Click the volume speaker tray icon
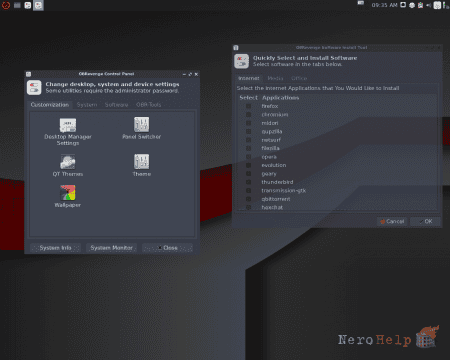Image resolution: width=450 pixels, height=360 pixels. click(x=429, y=5)
